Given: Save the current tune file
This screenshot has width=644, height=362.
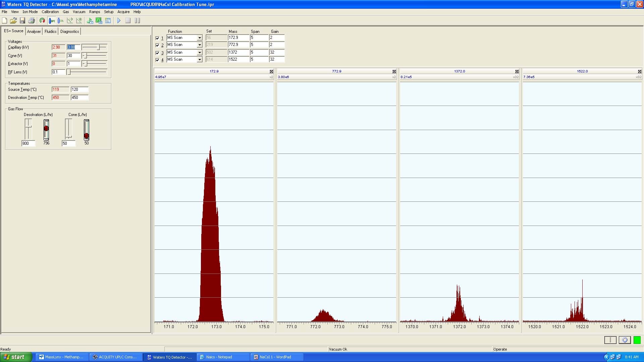Looking at the screenshot, I should point(22,20).
